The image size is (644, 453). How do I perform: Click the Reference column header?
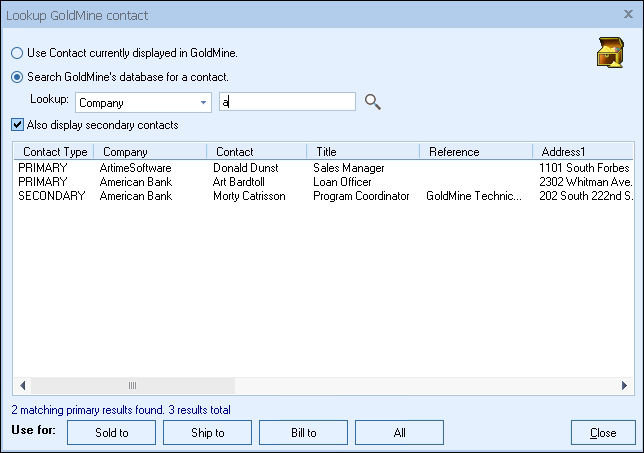(473, 152)
